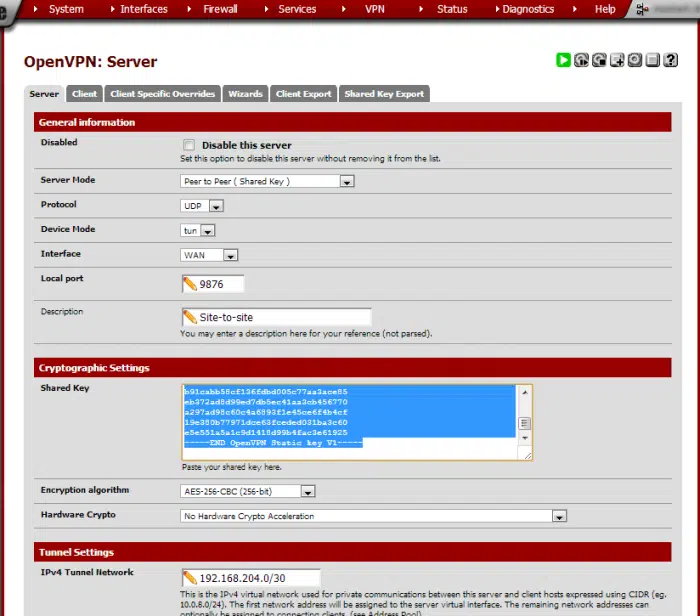This screenshot has width=700, height=616.
Task: Click the IPv4 Tunnel Network field
Action: pos(258,578)
